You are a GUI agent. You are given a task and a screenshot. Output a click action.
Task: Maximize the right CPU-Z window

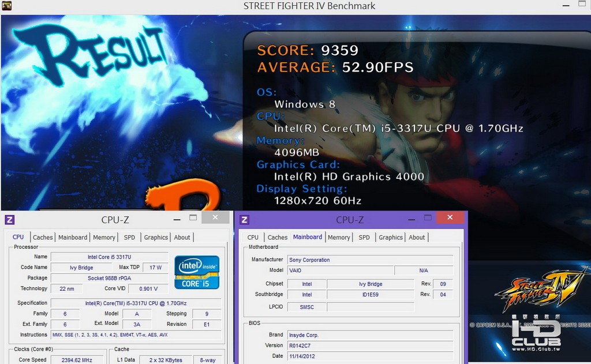click(x=428, y=217)
